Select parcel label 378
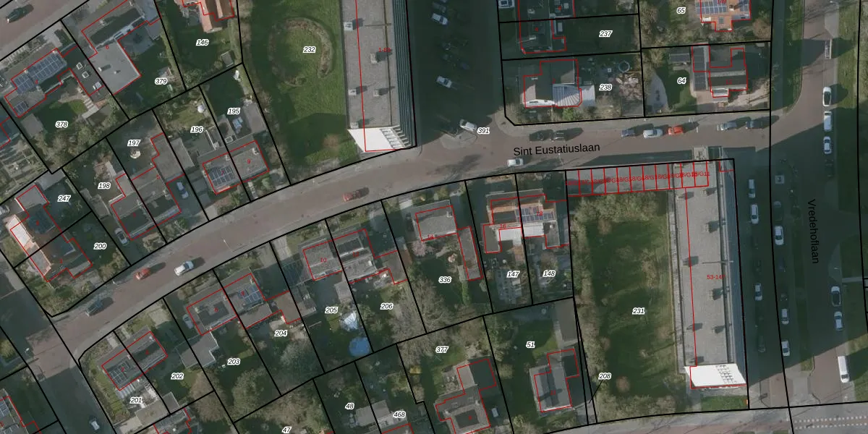Viewport: 868px width, 434px height. point(61,124)
